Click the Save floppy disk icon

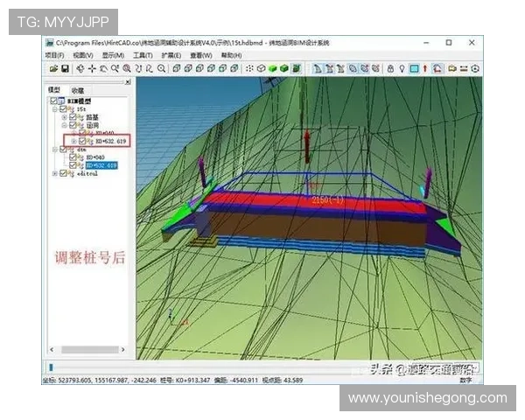tap(65, 68)
